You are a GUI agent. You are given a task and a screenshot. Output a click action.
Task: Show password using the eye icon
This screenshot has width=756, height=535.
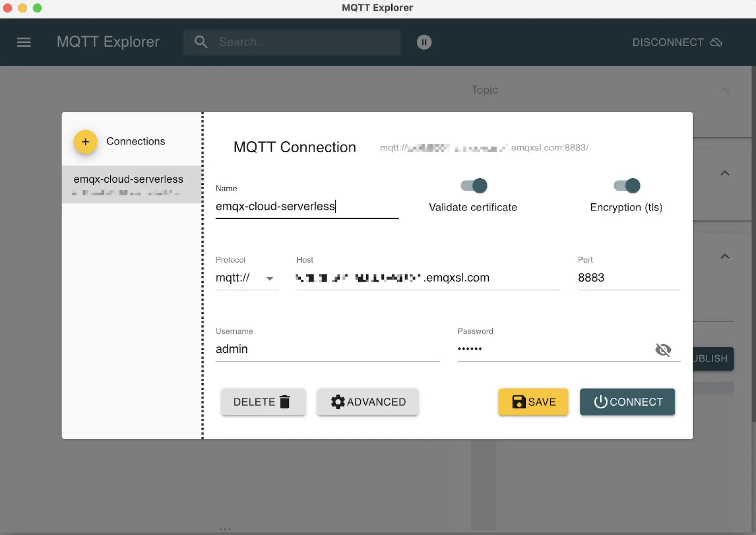tap(663, 350)
